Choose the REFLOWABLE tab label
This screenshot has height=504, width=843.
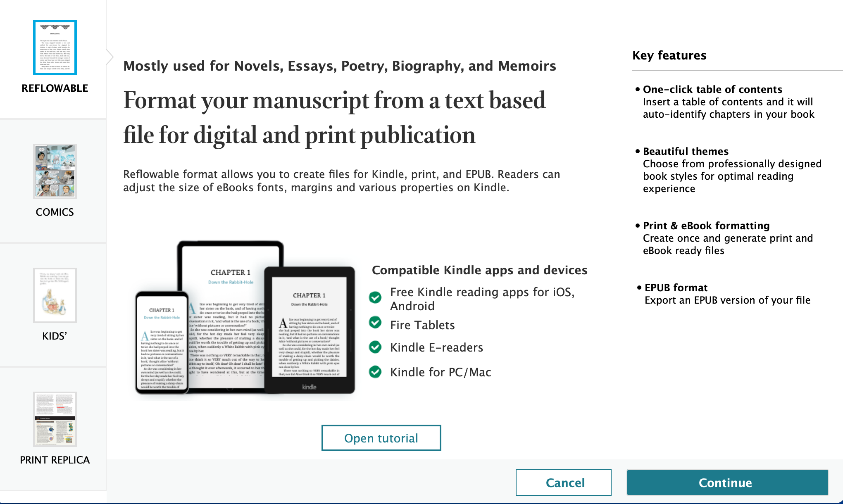[55, 88]
